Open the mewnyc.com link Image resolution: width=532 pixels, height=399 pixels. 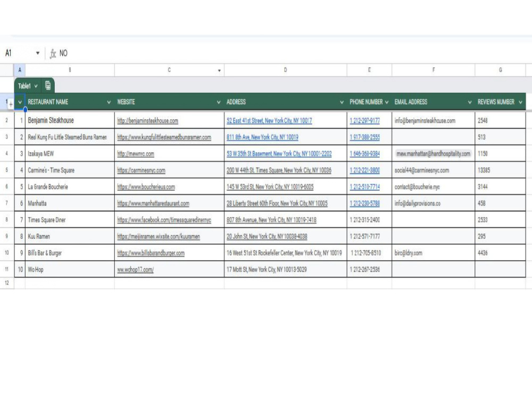pyautogui.click(x=135, y=154)
